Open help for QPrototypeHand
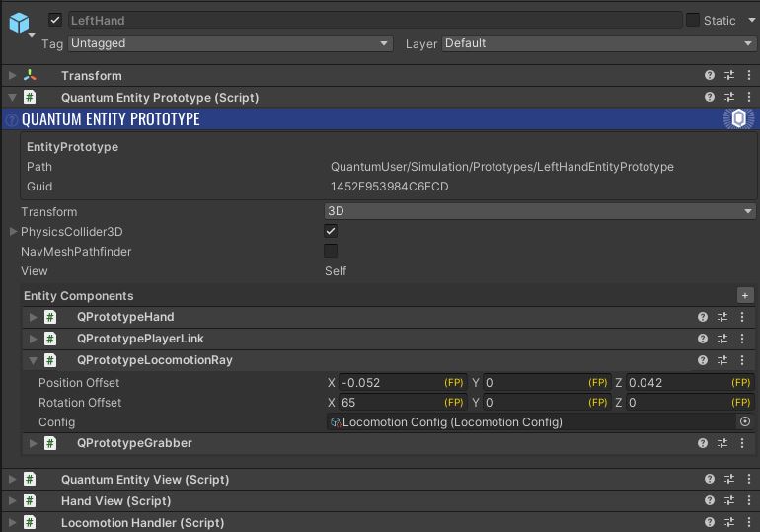This screenshot has width=760, height=532. (703, 317)
